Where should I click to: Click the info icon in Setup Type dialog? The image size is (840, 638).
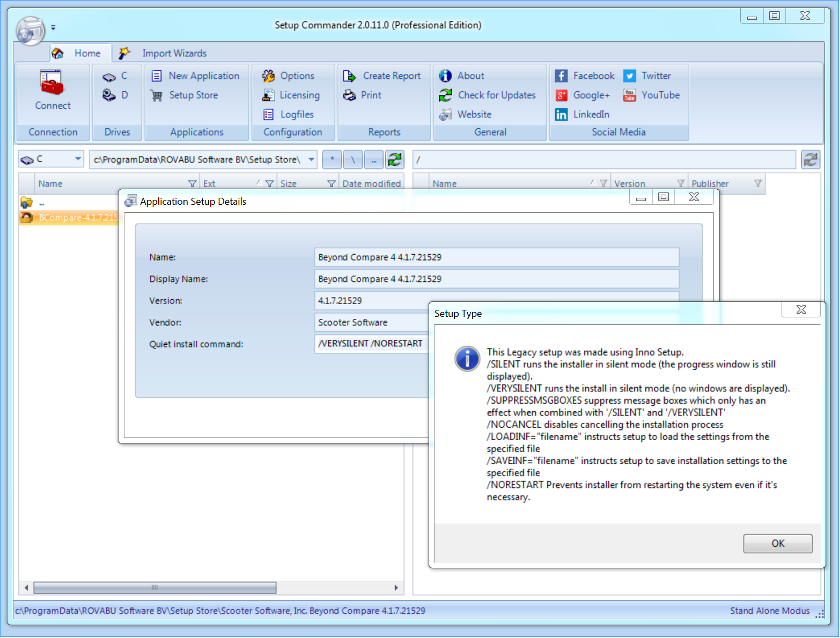pyautogui.click(x=467, y=359)
